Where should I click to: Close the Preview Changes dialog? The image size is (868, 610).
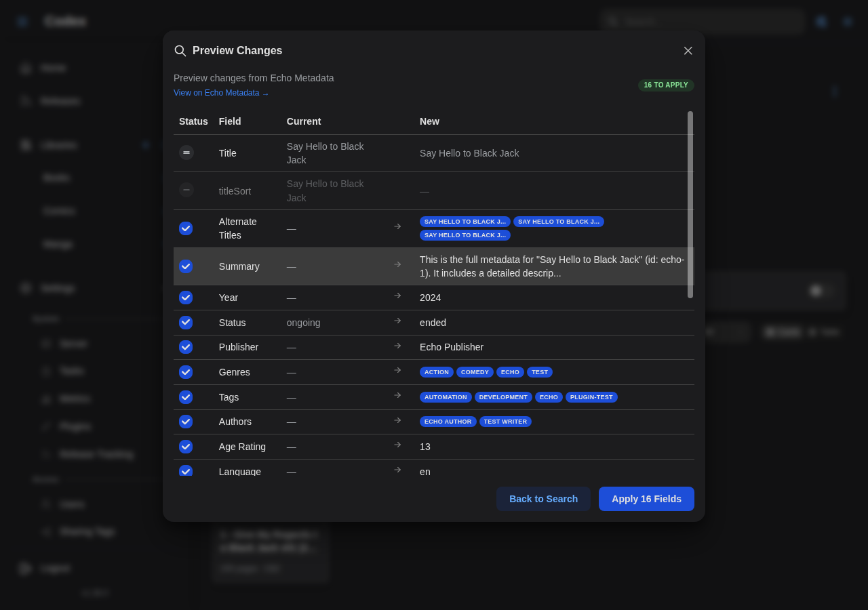pos(688,51)
